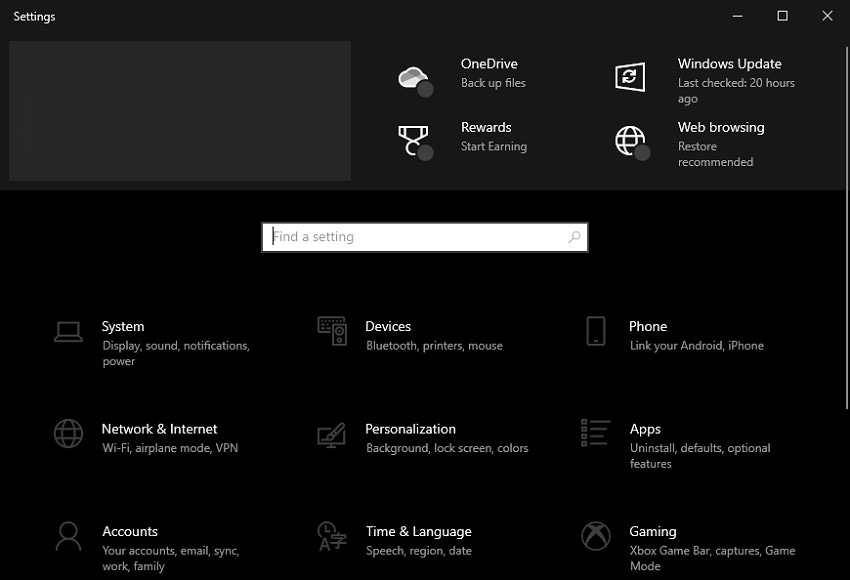Click 'Start Earning' text
The width and height of the screenshot is (850, 580).
pyautogui.click(x=494, y=146)
